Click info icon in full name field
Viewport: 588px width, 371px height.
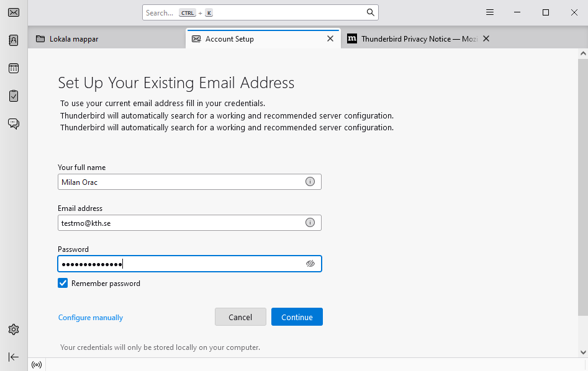point(310,182)
